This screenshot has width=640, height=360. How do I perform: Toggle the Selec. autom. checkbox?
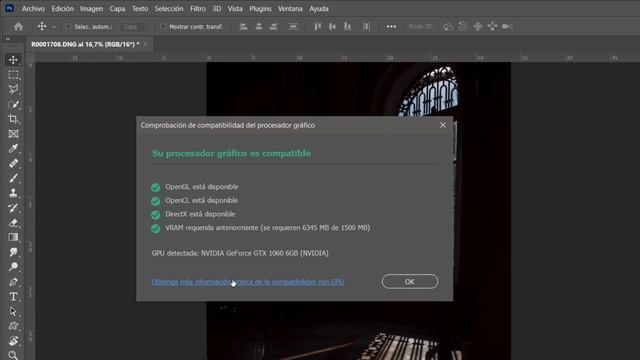pos(68,27)
